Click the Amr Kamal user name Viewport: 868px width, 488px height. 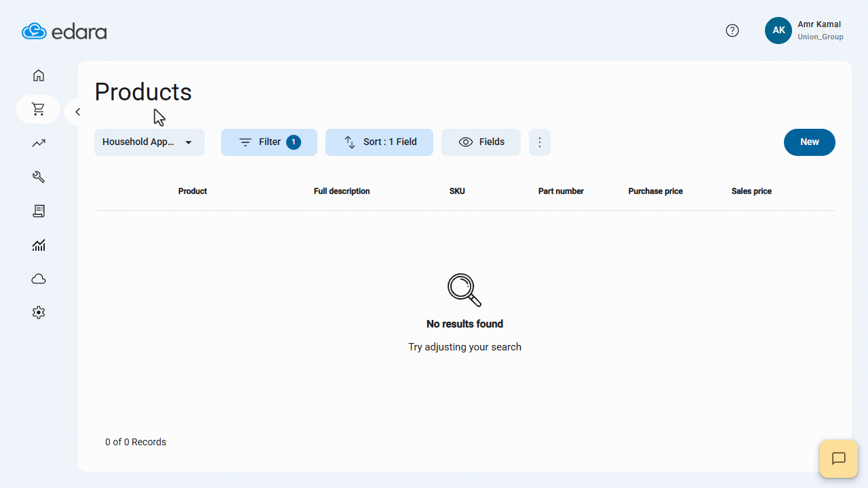[819, 24]
